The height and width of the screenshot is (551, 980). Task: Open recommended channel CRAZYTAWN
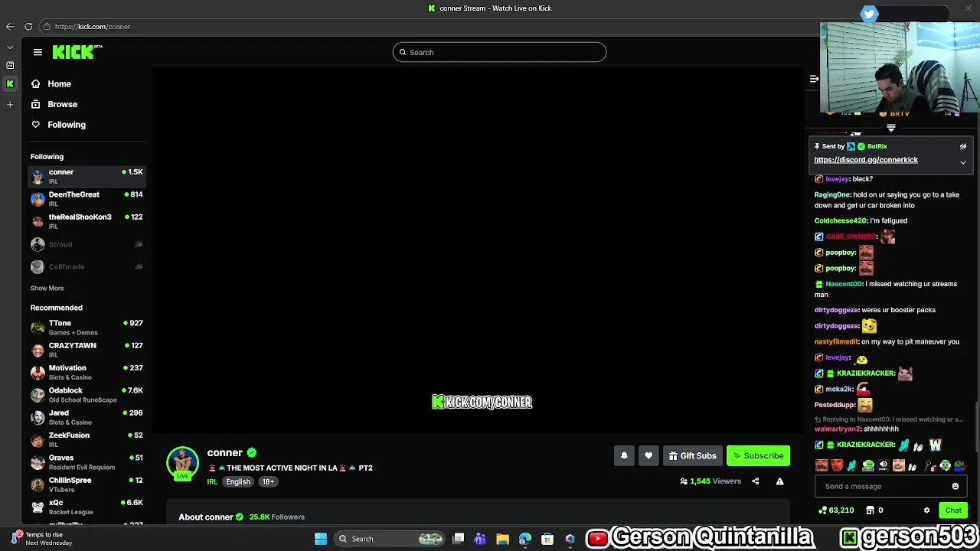pyautogui.click(x=87, y=350)
